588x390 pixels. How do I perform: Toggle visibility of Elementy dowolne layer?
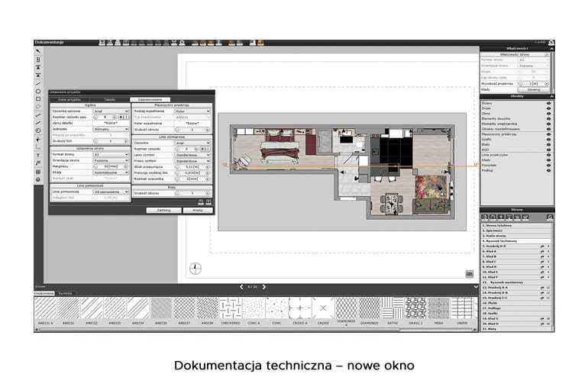(548, 119)
